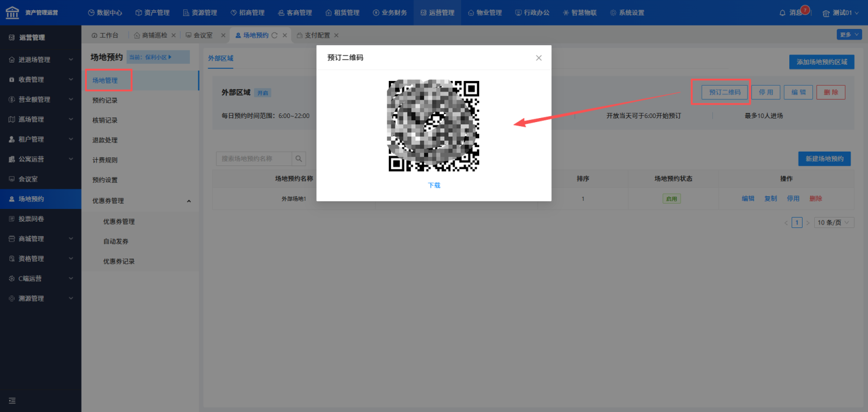The height and width of the screenshot is (412, 868).
Task: Expand the 租户管理 sidebar group
Action: tap(41, 139)
